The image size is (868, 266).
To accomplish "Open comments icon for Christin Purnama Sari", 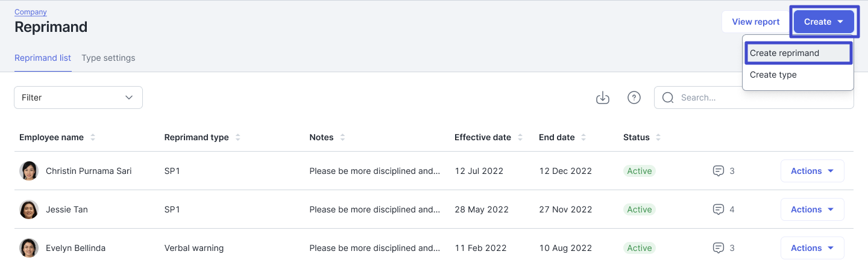I will click(719, 171).
